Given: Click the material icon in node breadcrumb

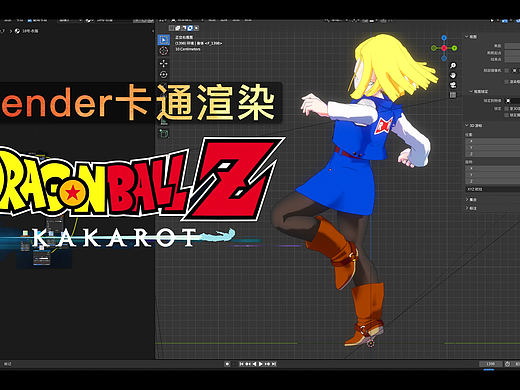Looking at the screenshot, I should [17, 31].
